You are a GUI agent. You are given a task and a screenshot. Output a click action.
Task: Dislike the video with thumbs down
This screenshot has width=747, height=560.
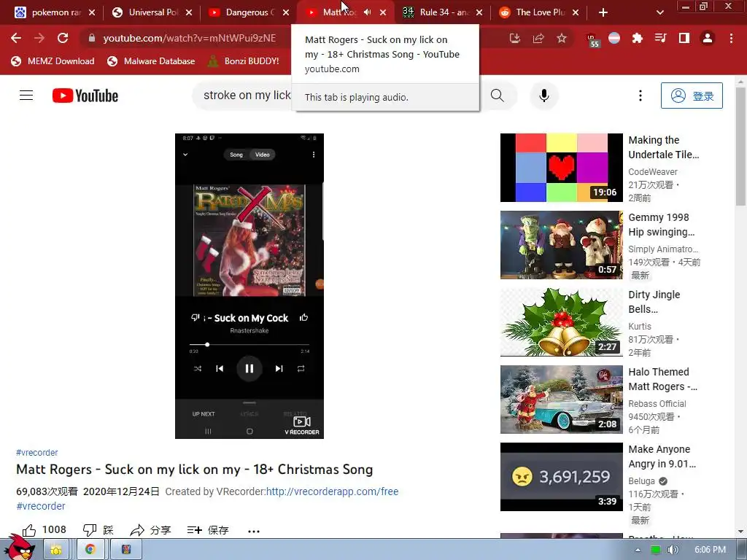(98, 530)
